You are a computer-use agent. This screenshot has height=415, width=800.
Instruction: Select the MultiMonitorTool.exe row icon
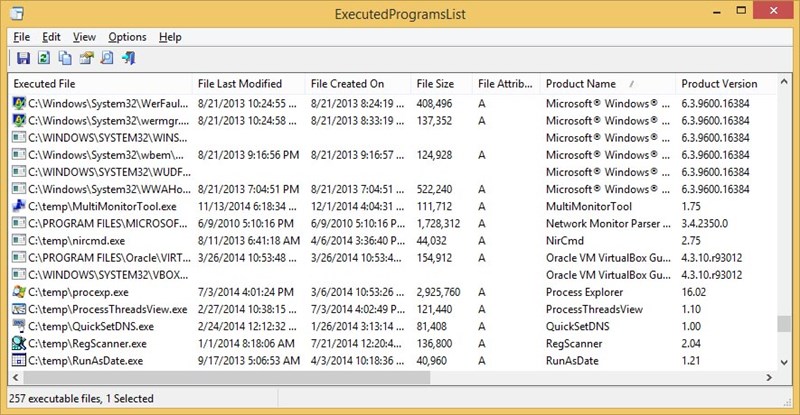point(19,206)
